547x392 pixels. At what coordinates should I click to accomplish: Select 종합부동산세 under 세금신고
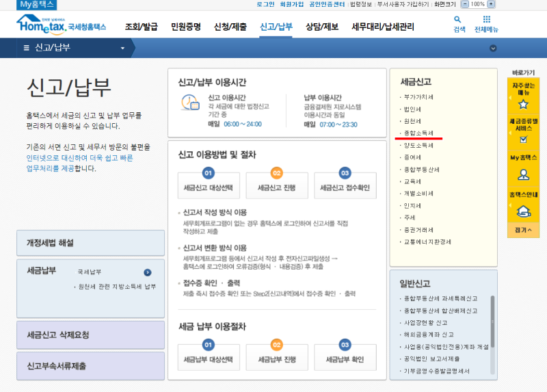(421, 170)
